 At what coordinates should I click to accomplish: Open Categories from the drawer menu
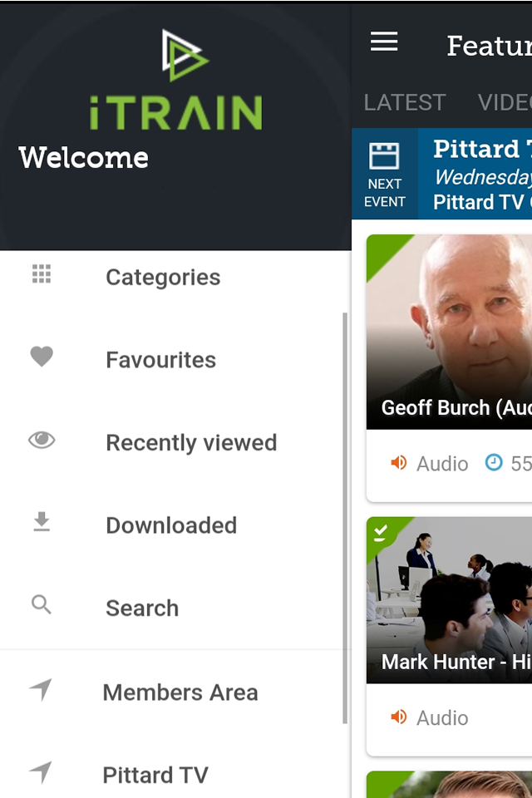(163, 277)
